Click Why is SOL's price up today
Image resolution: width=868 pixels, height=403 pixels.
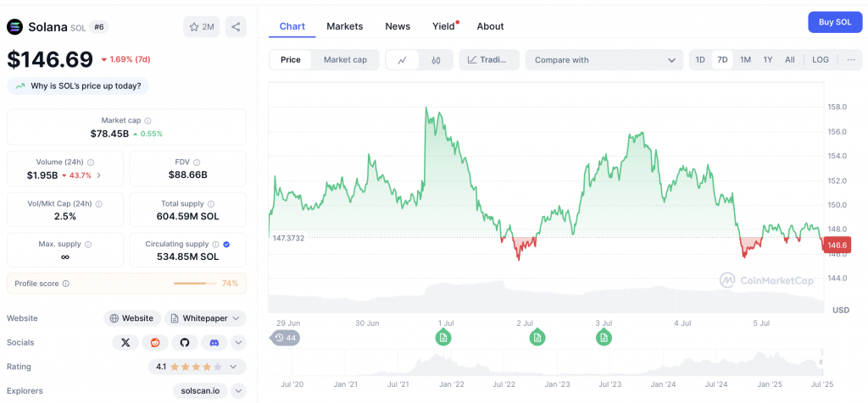click(x=78, y=86)
